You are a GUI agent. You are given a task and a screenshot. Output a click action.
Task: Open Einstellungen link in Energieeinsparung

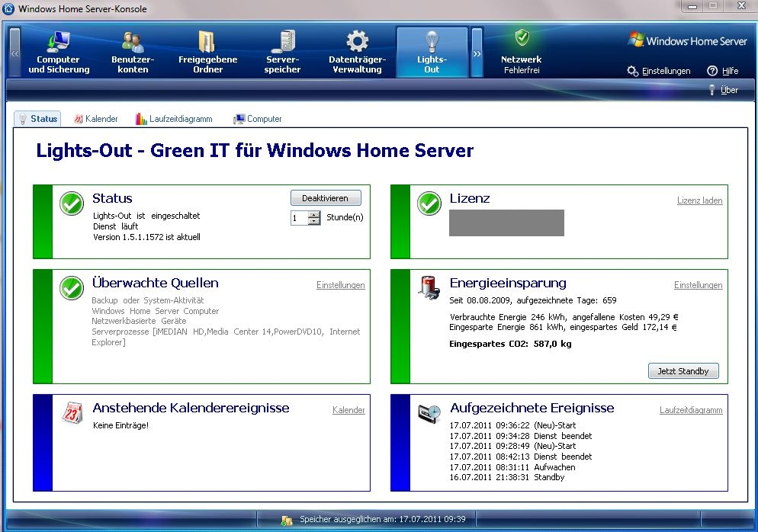tap(698, 285)
